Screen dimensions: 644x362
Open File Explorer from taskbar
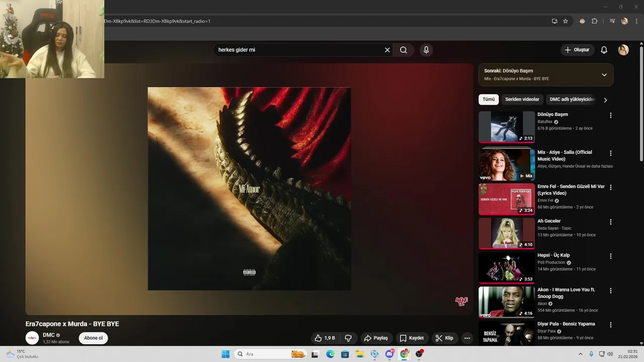click(360, 354)
